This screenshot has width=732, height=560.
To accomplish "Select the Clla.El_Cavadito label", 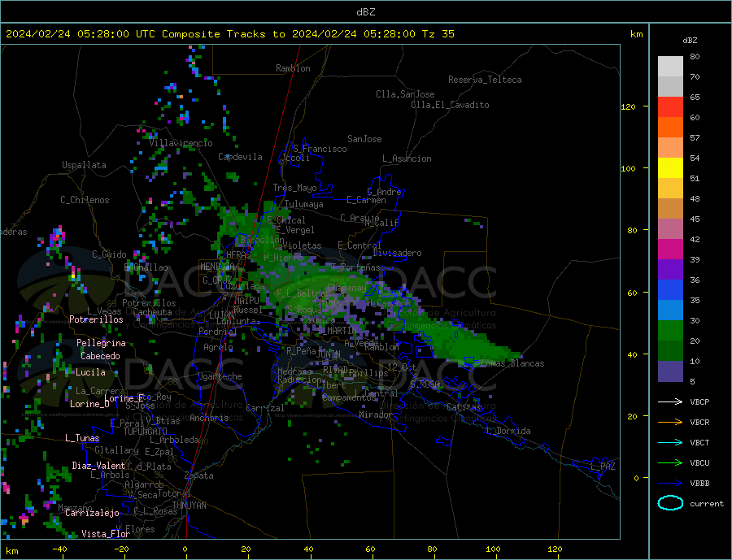I will [450, 105].
